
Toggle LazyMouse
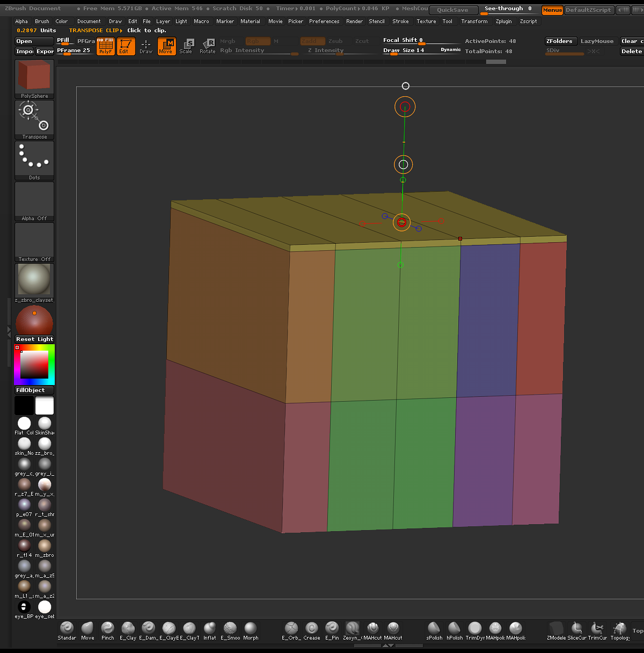597,41
